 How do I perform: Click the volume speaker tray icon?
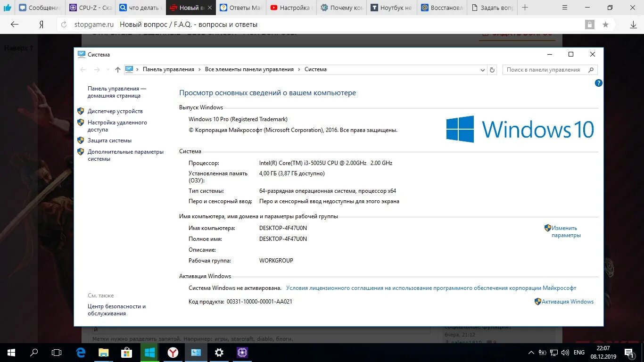566,353
